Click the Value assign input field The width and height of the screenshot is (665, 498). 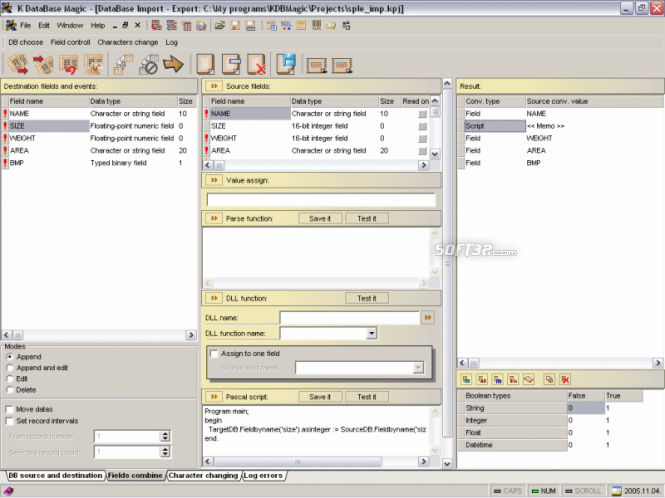click(x=321, y=200)
